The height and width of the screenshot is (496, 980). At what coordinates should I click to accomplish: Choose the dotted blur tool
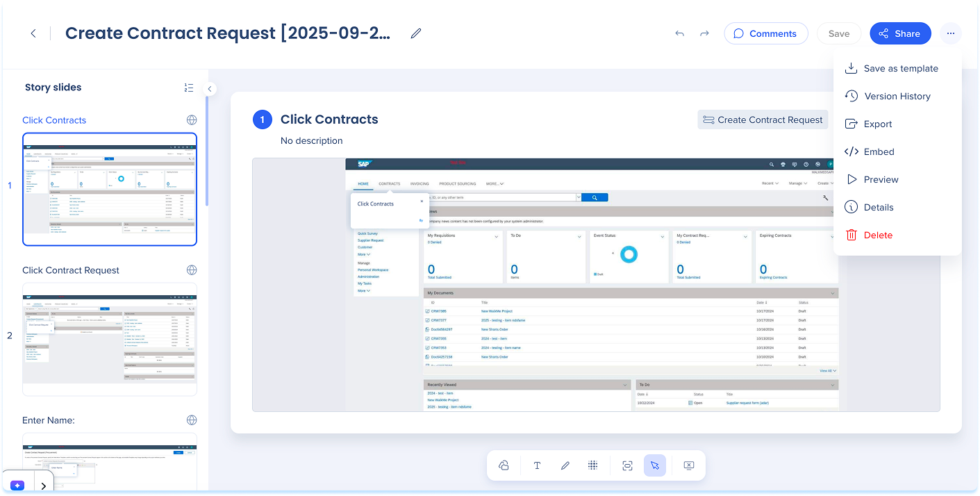[592, 465]
